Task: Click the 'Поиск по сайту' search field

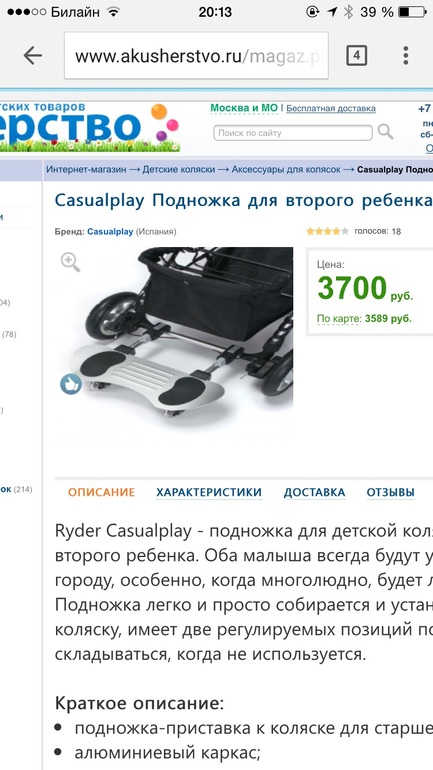Action: tap(293, 133)
